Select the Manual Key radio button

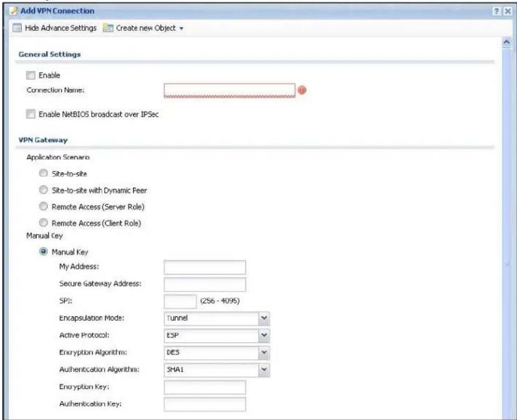click(43, 252)
